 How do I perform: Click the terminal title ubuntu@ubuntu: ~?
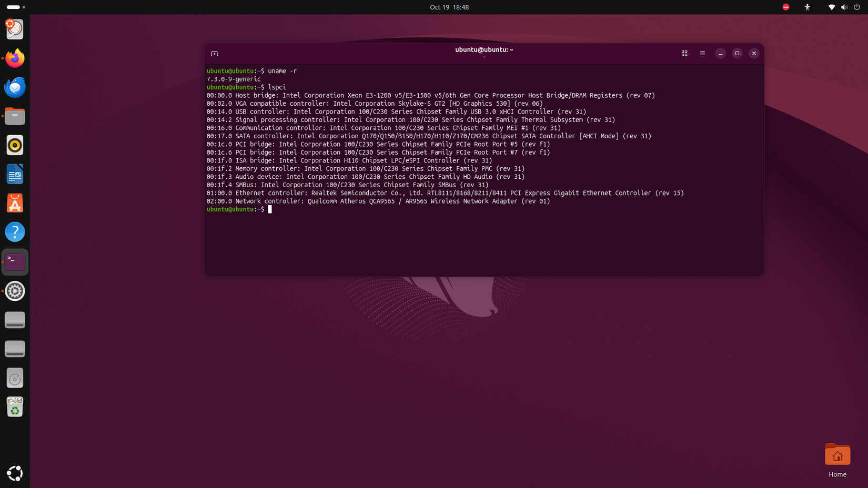[484, 49]
